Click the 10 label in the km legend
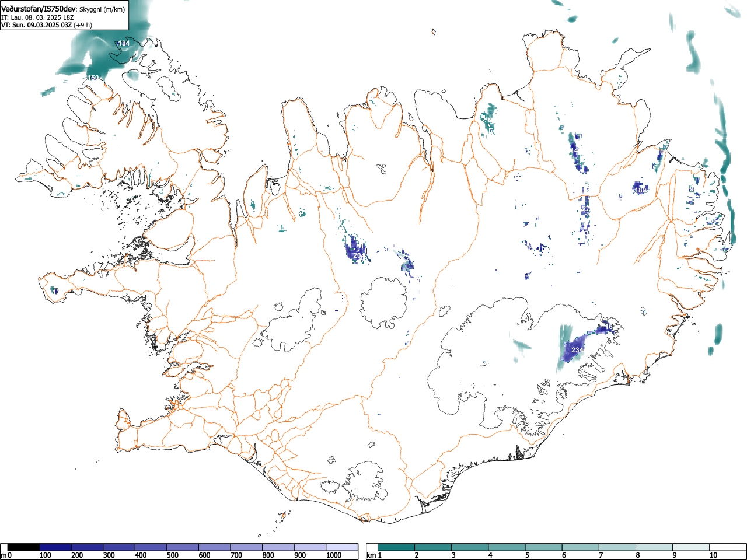This screenshot has height=560, width=747. point(713,556)
